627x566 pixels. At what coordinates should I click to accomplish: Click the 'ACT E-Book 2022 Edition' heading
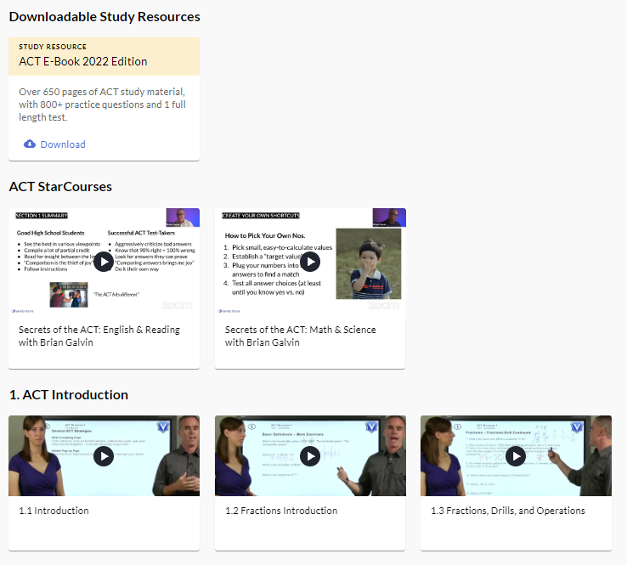[x=83, y=62]
